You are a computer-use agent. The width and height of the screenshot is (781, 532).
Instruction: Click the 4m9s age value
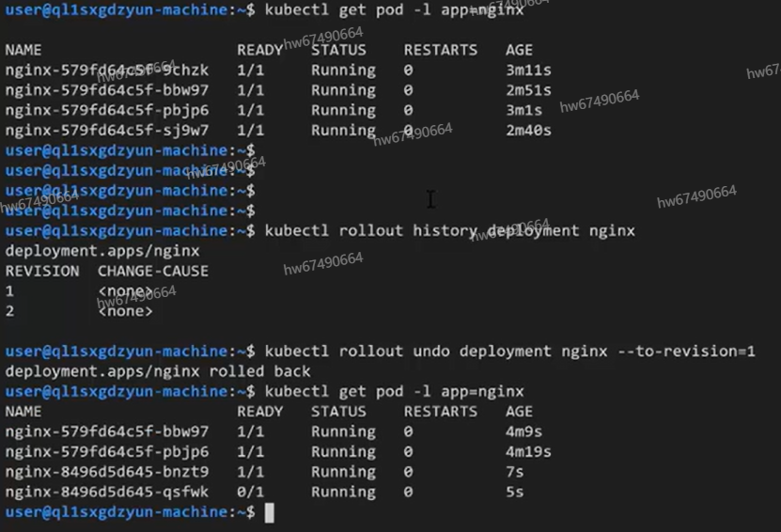pyautogui.click(x=524, y=432)
